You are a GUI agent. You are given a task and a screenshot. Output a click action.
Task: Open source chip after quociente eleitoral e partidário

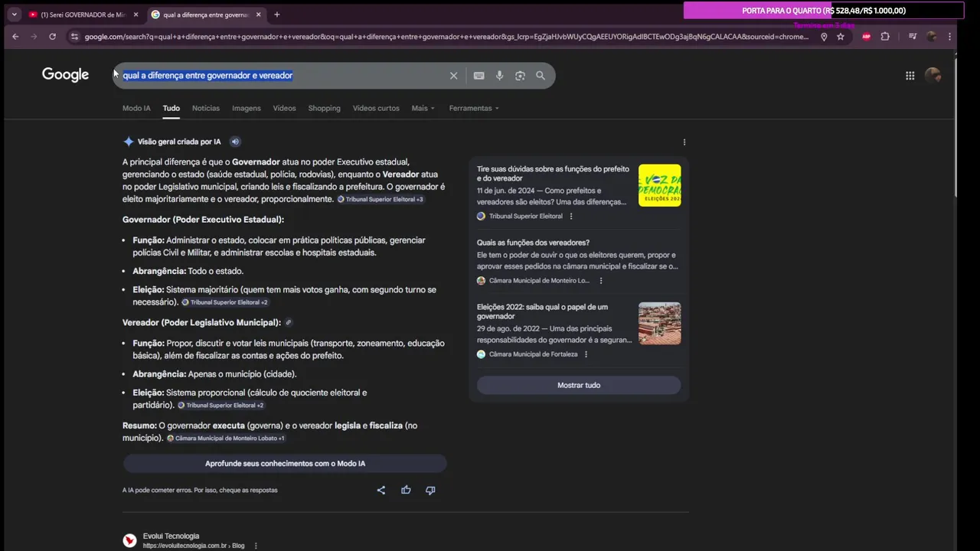[x=220, y=405]
